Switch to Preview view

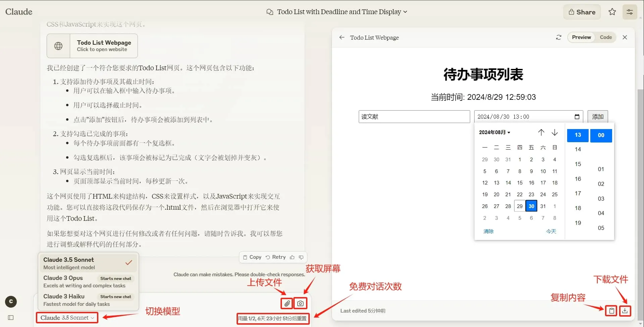point(581,37)
